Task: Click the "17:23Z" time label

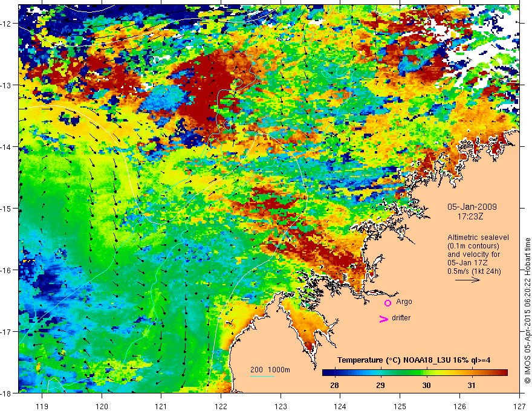Action: tap(470, 216)
